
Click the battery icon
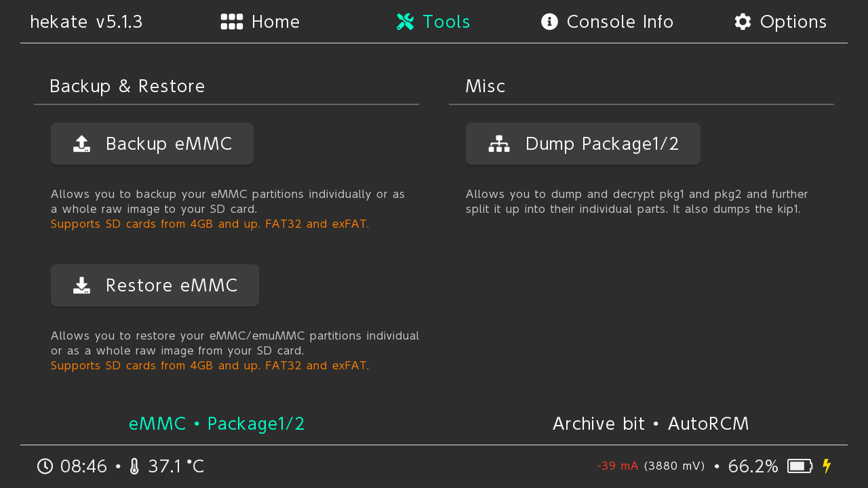(800, 466)
